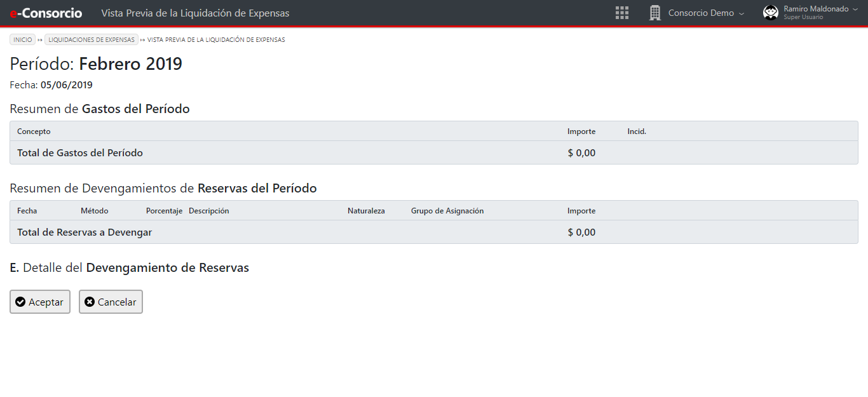Open the Liquidaciones de Expensas breadcrumb
The height and width of the screenshot is (397, 868).
(91, 39)
